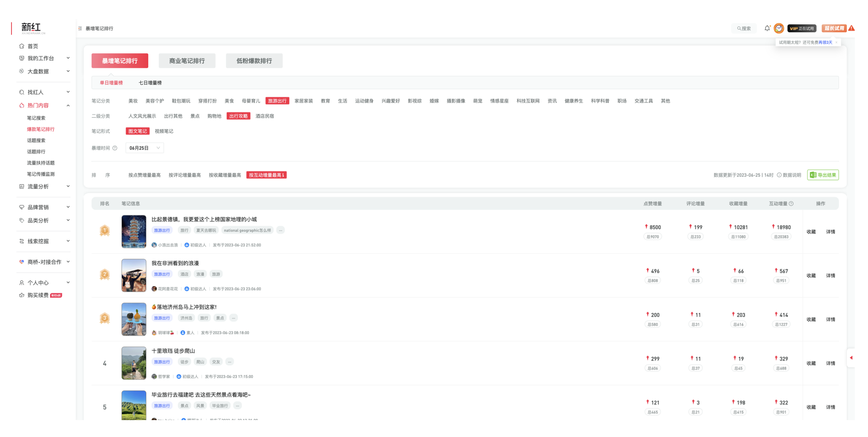Click the red side panel arrow
The height and width of the screenshot is (437, 868).
851,358
